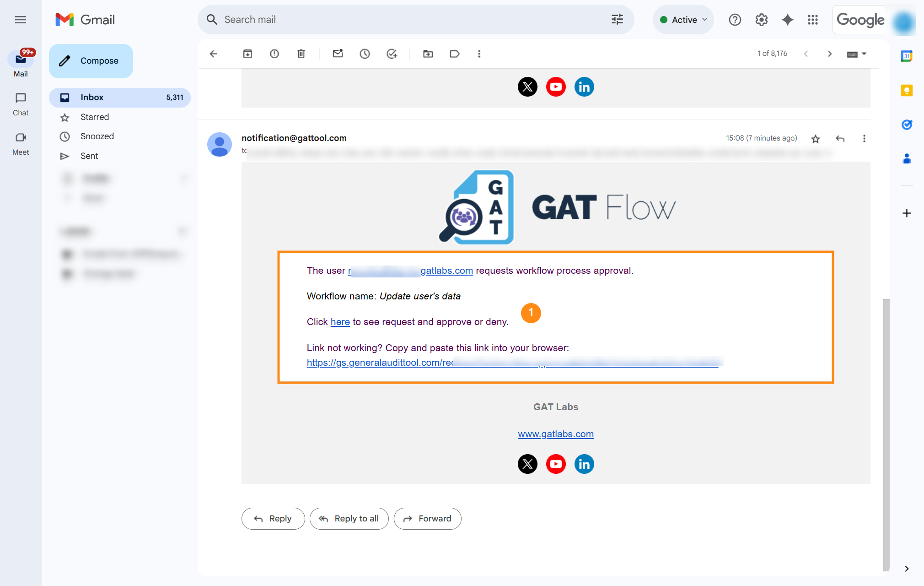Get add-ons with plus icon
Viewport: 924px width, 586px height.
point(907,213)
